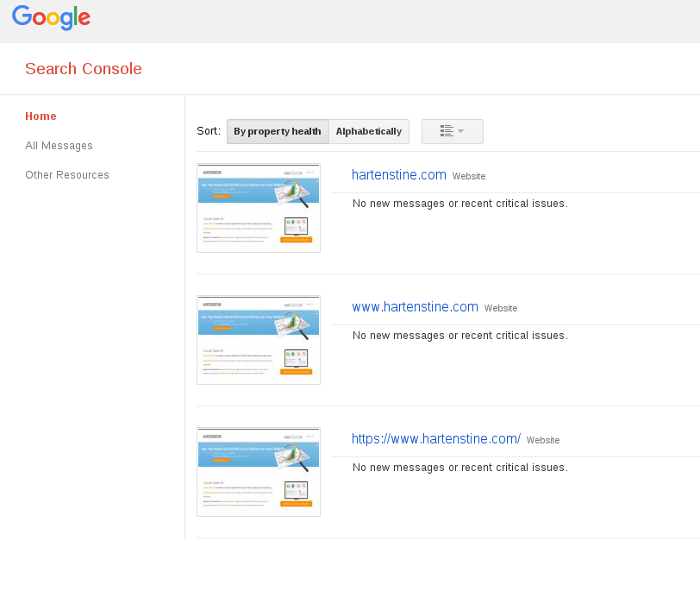The image size is (700, 591).
Task: Open Other Resources in the sidebar
Action: (x=67, y=175)
